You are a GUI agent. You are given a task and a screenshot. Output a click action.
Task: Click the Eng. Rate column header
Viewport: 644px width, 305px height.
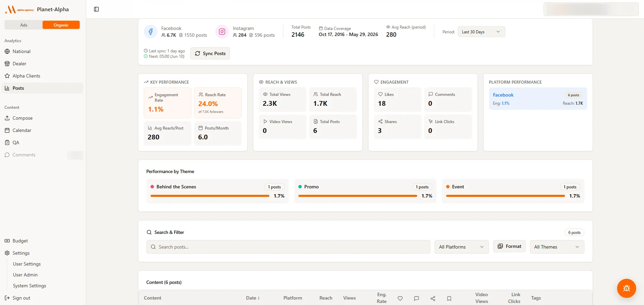click(382, 298)
